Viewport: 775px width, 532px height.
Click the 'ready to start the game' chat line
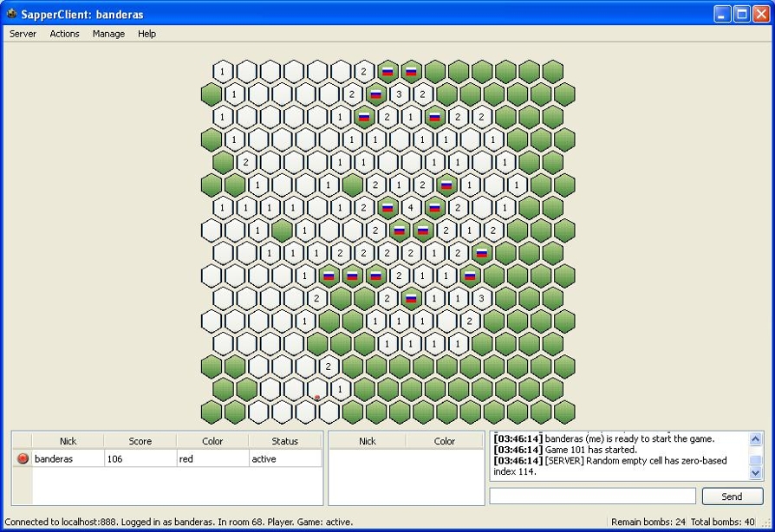[x=604, y=438]
